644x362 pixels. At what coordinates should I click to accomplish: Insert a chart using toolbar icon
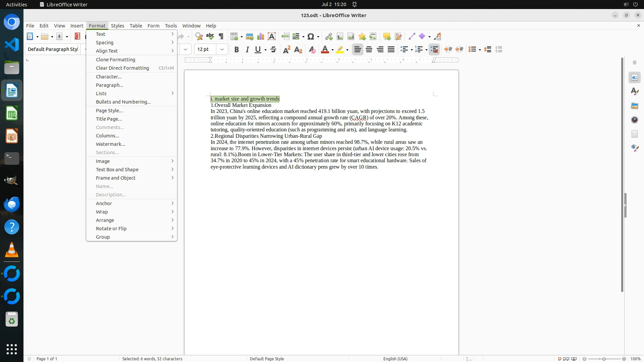click(x=261, y=37)
